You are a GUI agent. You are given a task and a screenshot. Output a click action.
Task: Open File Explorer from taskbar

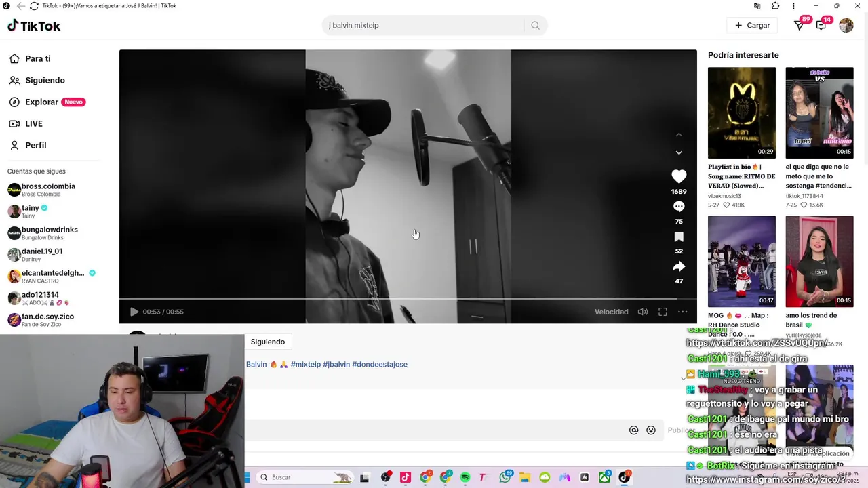tap(525, 477)
